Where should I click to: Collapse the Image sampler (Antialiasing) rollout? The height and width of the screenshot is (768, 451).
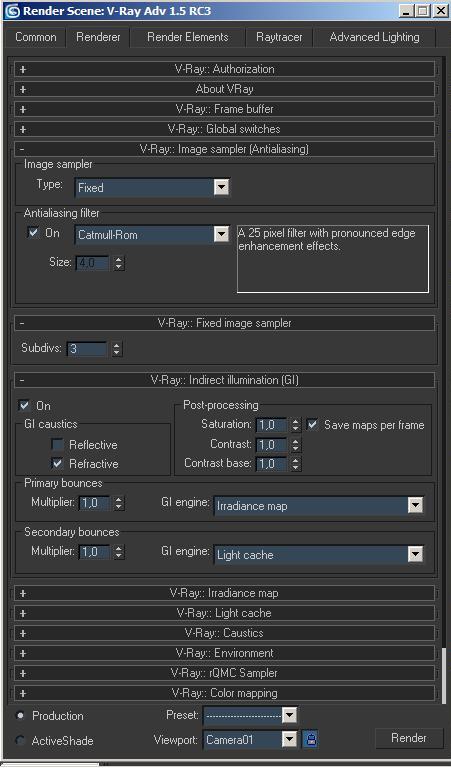(224, 149)
